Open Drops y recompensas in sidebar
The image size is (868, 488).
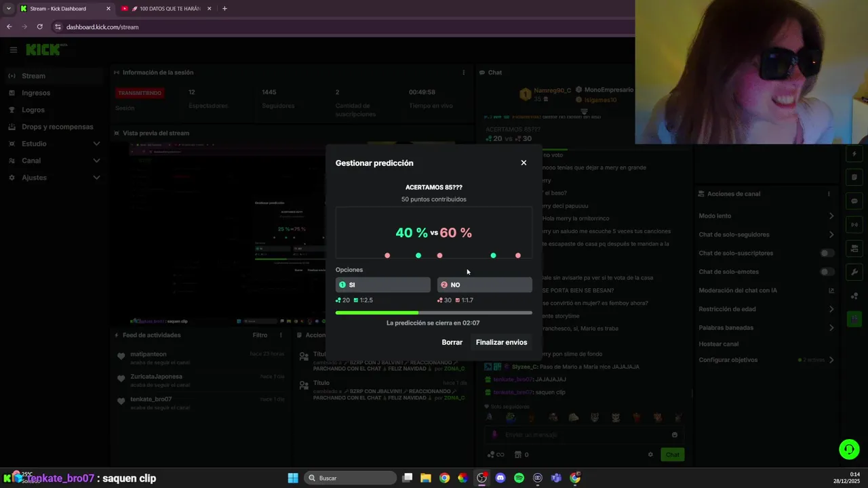(x=53, y=127)
